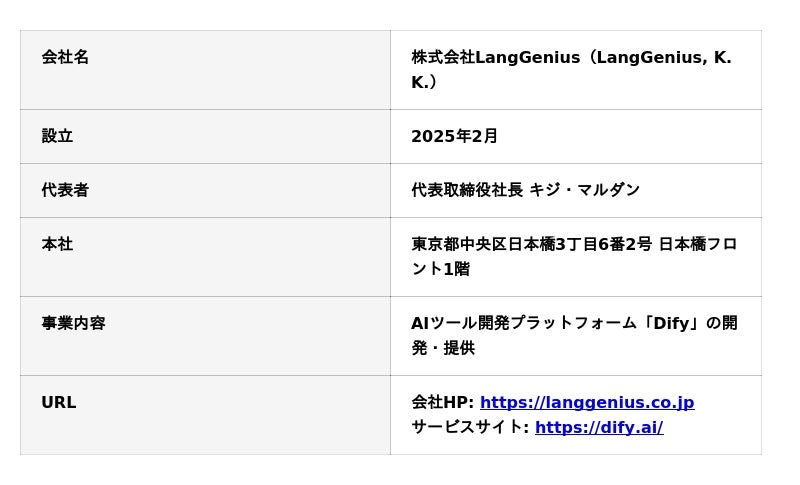Screen dimensions: 800x485
Task: Click the 会社名 header cell
Action: [65, 57]
